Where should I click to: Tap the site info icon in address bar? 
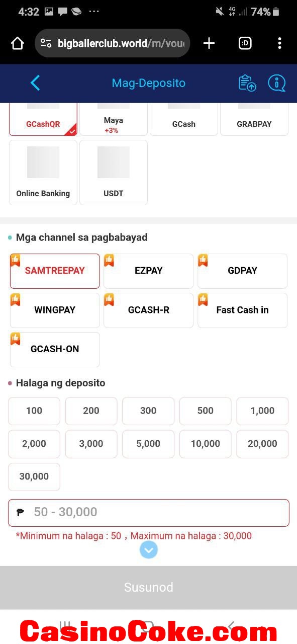coord(46,44)
